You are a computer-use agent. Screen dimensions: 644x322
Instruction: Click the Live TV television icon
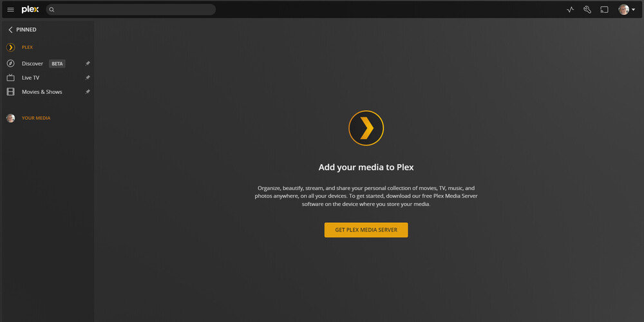coord(11,78)
